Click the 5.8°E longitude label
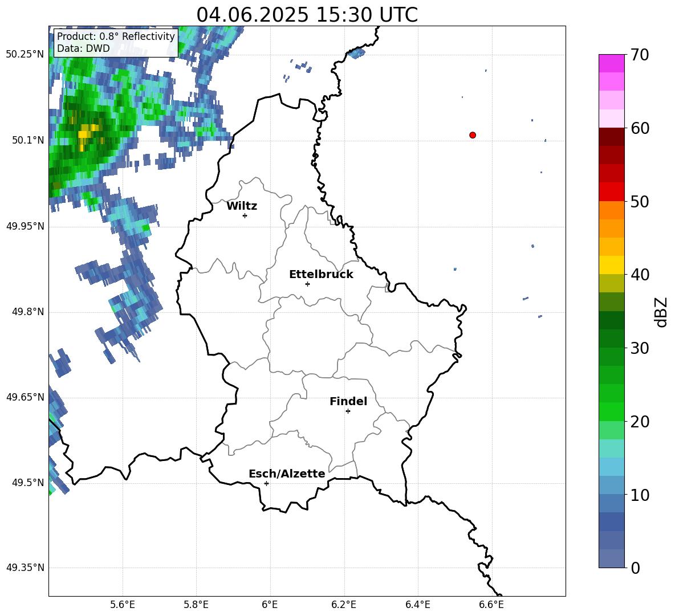Viewport: 675px width, 616px height. pos(196,605)
